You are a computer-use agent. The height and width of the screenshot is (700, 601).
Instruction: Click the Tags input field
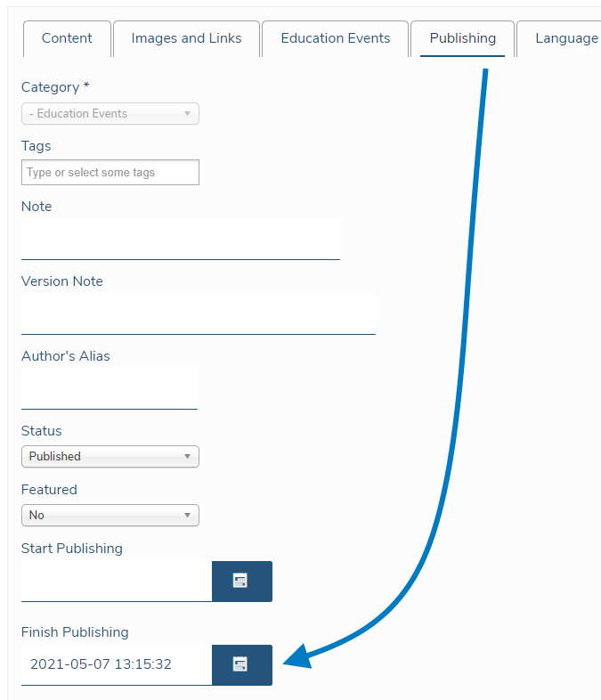tap(110, 172)
